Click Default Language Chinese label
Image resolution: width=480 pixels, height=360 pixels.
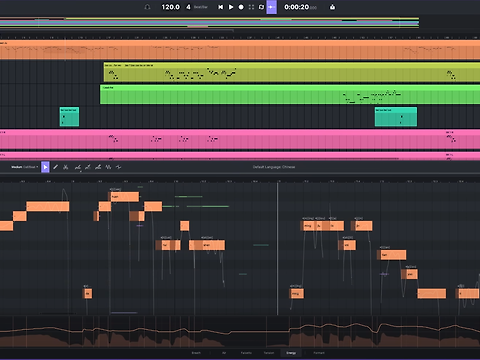[274, 167]
